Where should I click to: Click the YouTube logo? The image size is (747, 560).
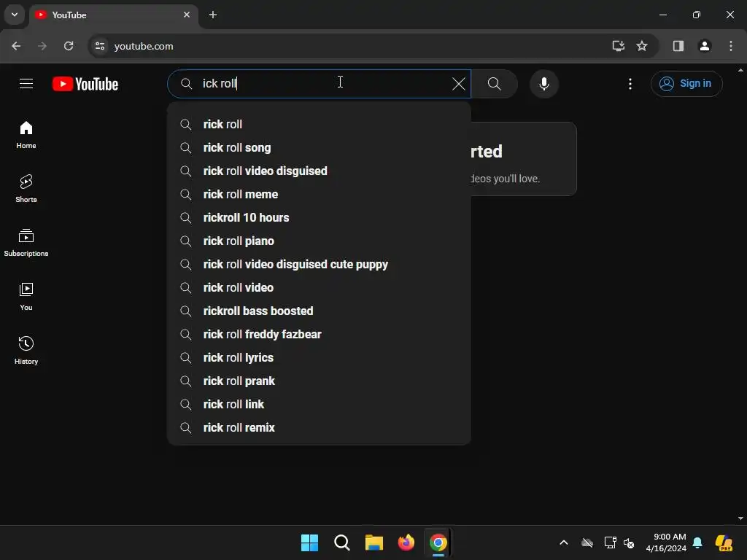[x=85, y=84]
